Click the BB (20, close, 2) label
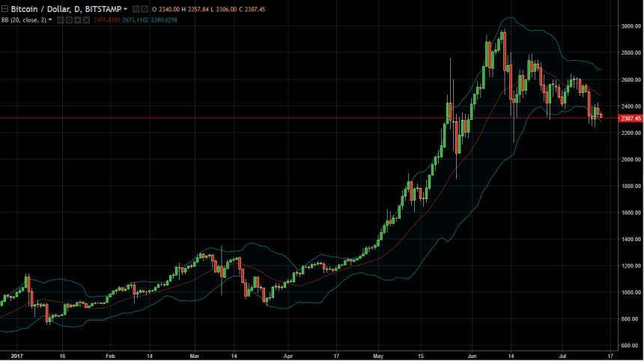This screenshot has height=361, width=644. coord(24,19)
